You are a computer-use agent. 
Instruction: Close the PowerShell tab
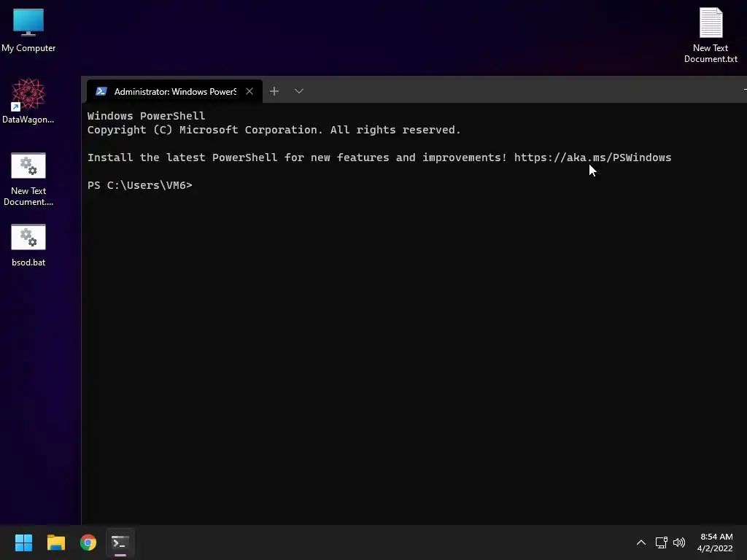(x=249, y=91)
